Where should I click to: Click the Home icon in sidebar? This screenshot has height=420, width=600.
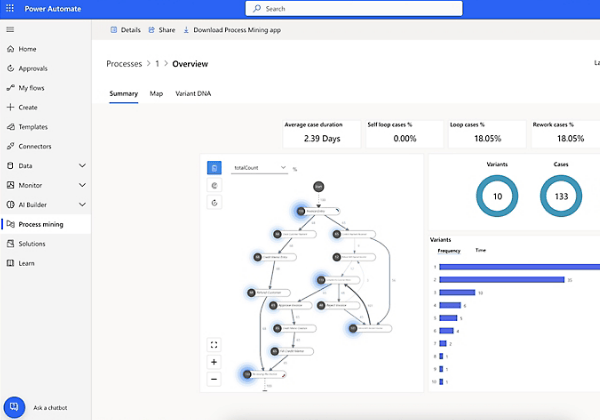[10, 49]
